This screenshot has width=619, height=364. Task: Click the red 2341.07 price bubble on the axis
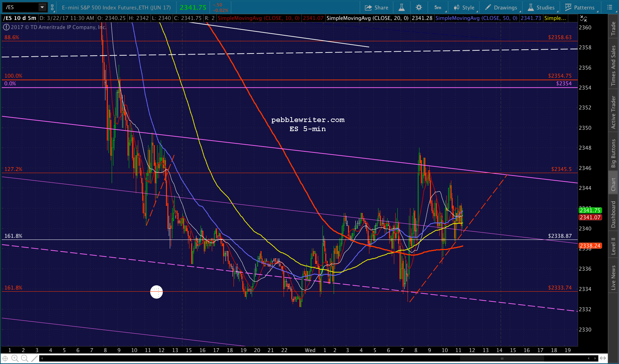coord(590,217)
